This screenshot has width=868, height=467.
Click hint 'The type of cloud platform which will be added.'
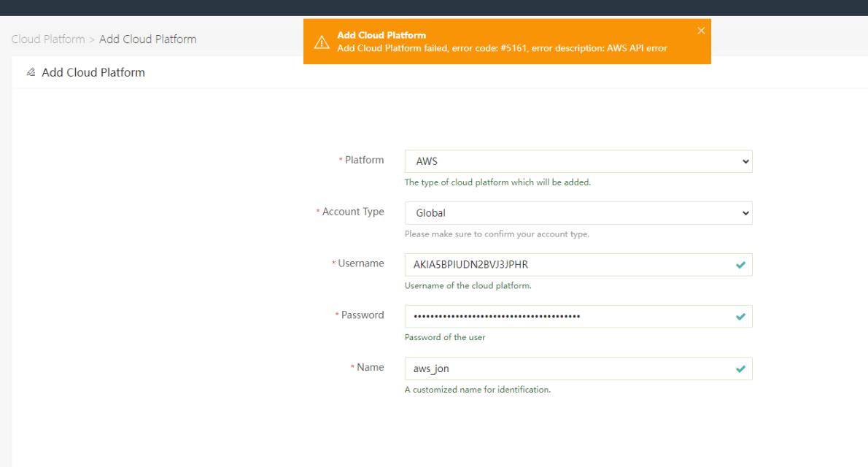point(497,182)
